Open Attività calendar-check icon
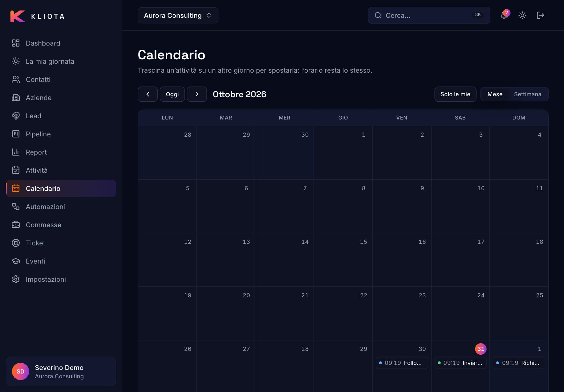This screenshot has width=564, height=392. click(x=16, y=170)
